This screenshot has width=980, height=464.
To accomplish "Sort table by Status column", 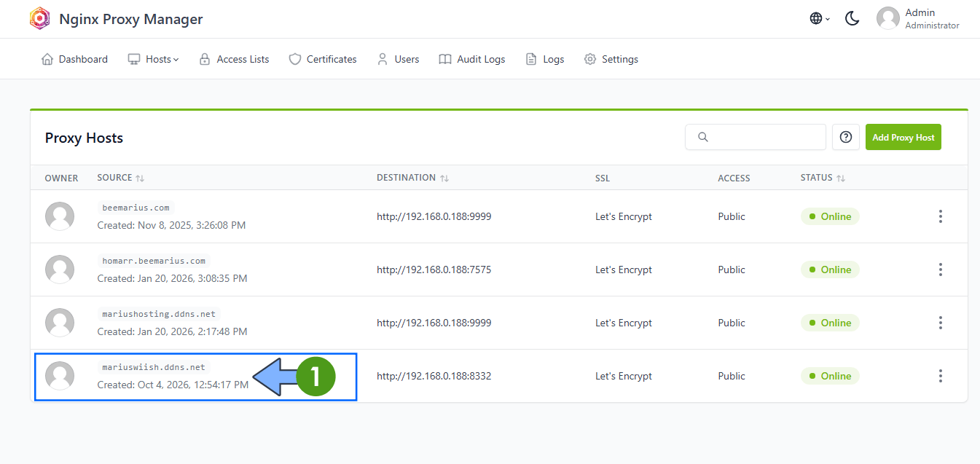I will point(823,178).
